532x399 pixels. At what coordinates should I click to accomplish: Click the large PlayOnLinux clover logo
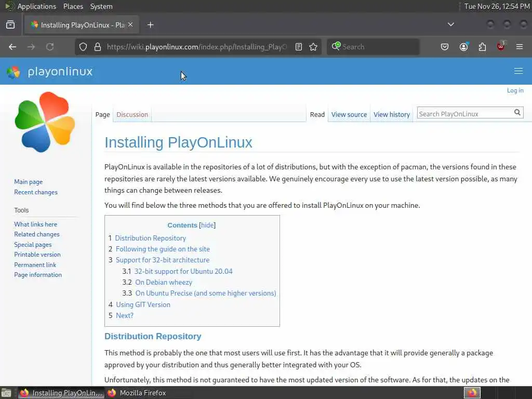coord(45,122)
